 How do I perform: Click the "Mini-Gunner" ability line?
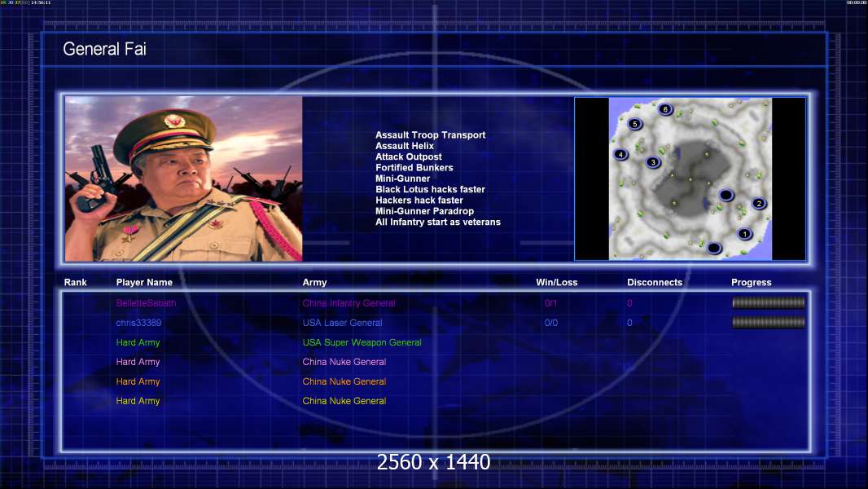coord(402,178)
